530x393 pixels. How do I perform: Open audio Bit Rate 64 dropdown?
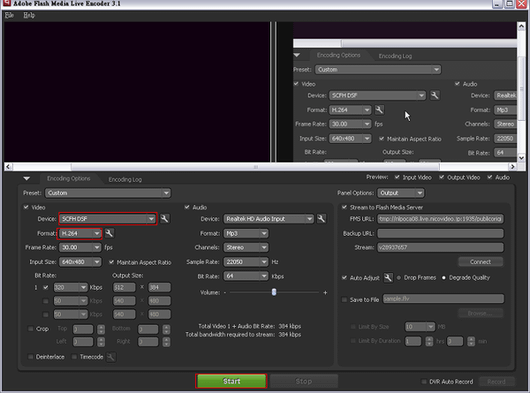point(246,276)
